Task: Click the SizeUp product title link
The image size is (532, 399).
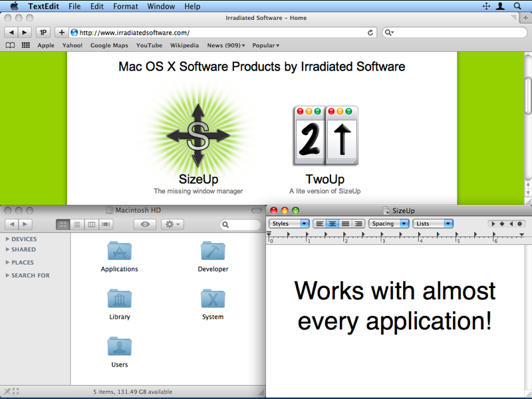Action: pos(198,179)
